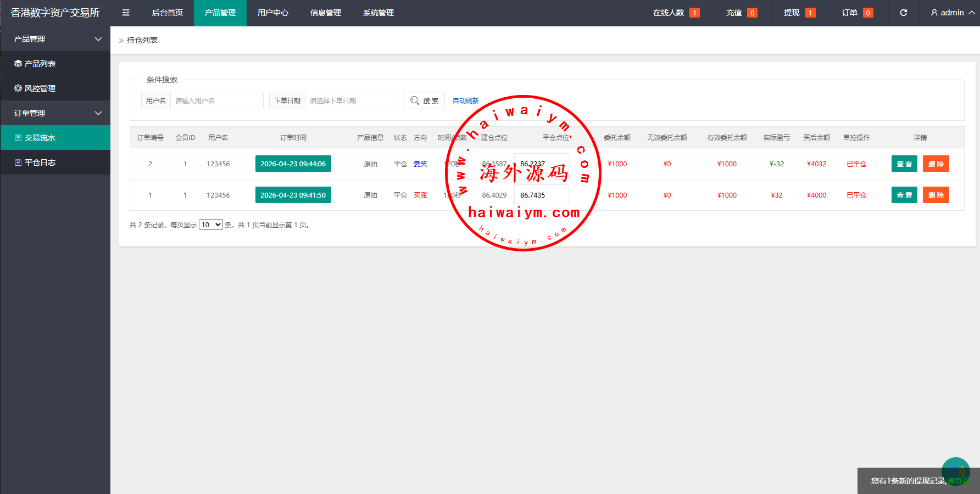The height and width of the screenshot is (494, 980).
Task: Click the 提现 notification badge
Action: pos(810,13)
